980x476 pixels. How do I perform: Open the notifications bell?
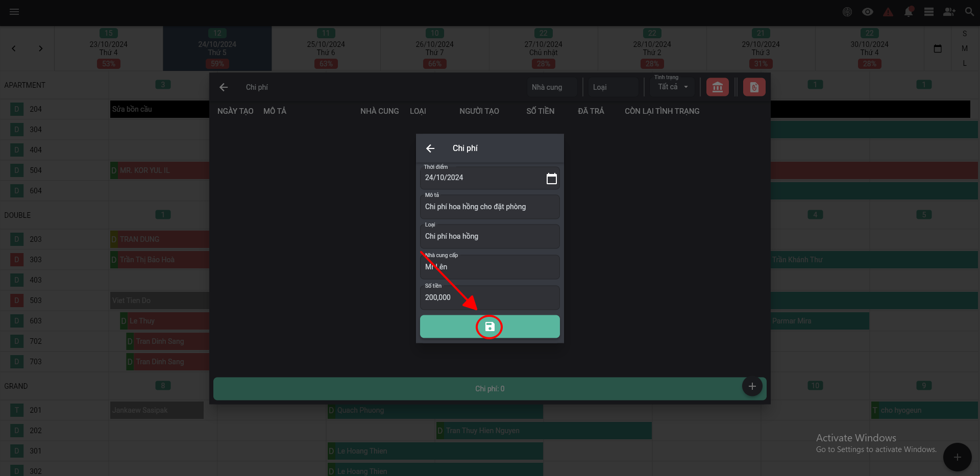(x=909, y=12)
